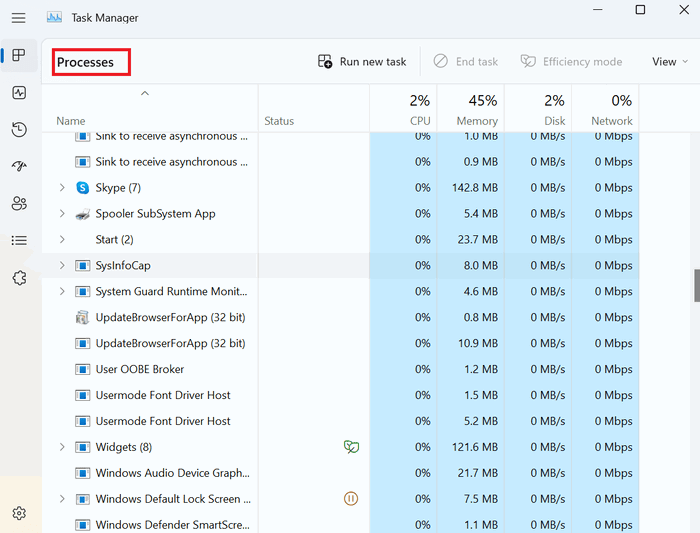Click Widgets memory value 121.6 MB
Viewport: 700px width, 533px height.
click(x=475, y=447)
